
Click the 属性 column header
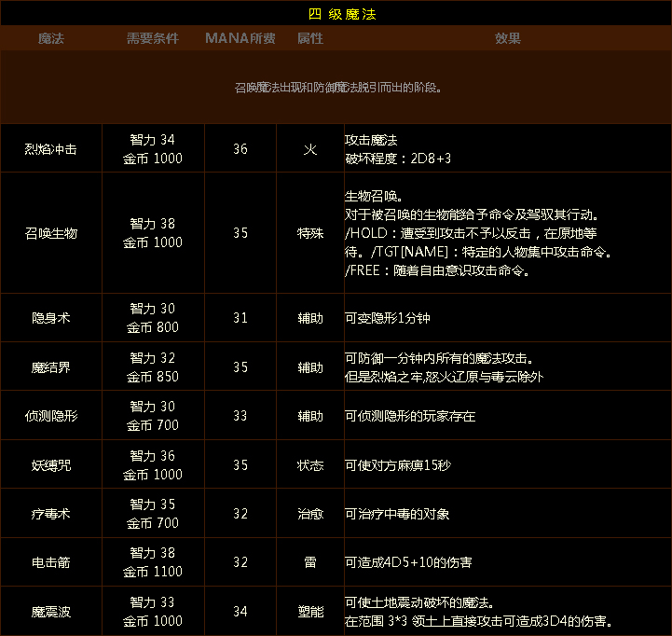click(309, 38)
